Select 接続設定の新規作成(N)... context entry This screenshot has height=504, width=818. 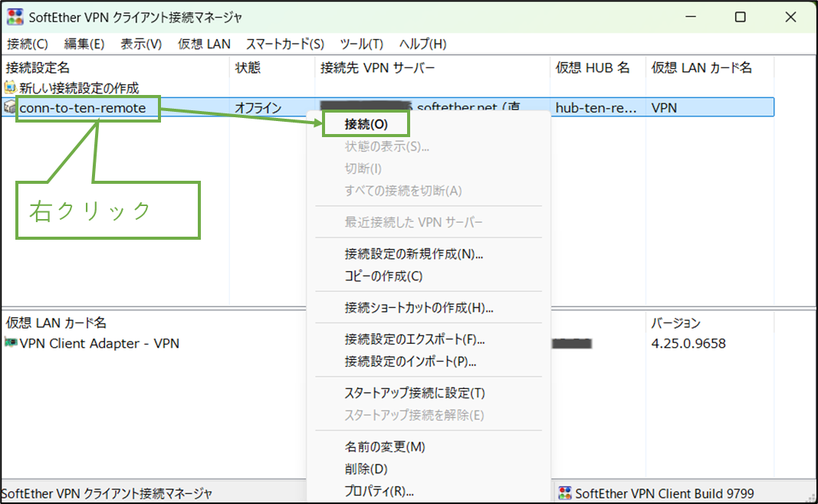(414, 254)
